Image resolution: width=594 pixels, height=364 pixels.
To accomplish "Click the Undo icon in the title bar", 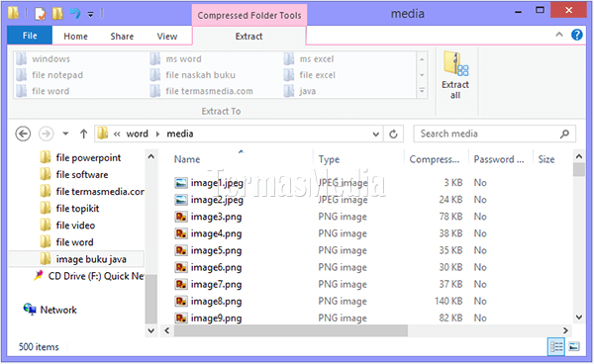I will [75, 14].
